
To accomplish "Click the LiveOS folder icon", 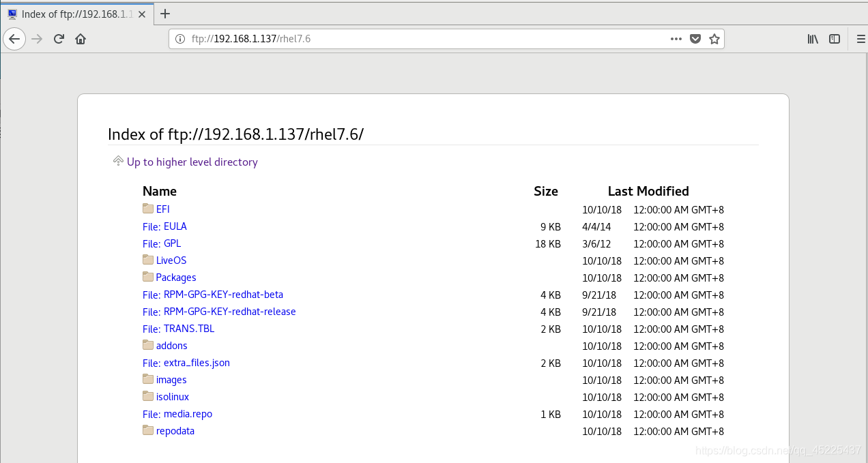I will click(x=148, y=260).
